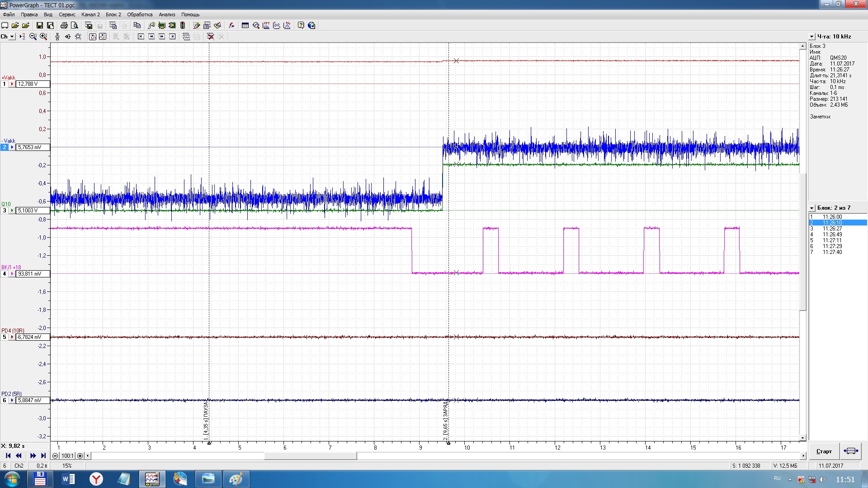
Task: Click the zoom in magnifier icon
Action: pos(43,37)
